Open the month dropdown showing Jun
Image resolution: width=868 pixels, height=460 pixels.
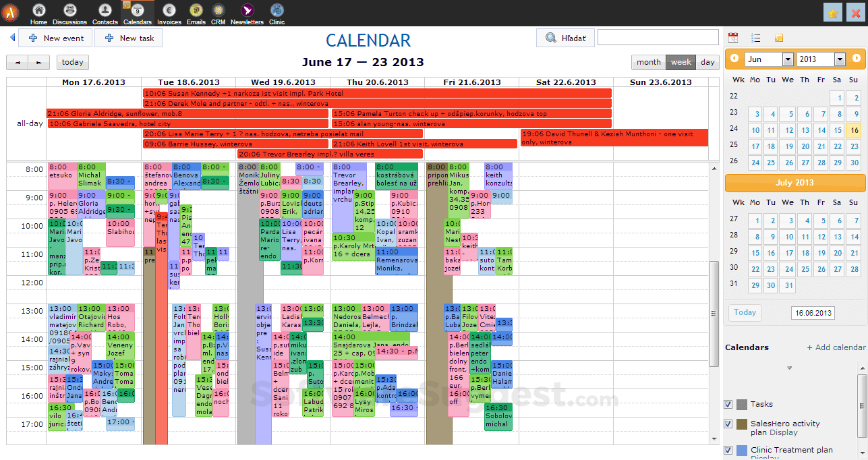(770, 59)
